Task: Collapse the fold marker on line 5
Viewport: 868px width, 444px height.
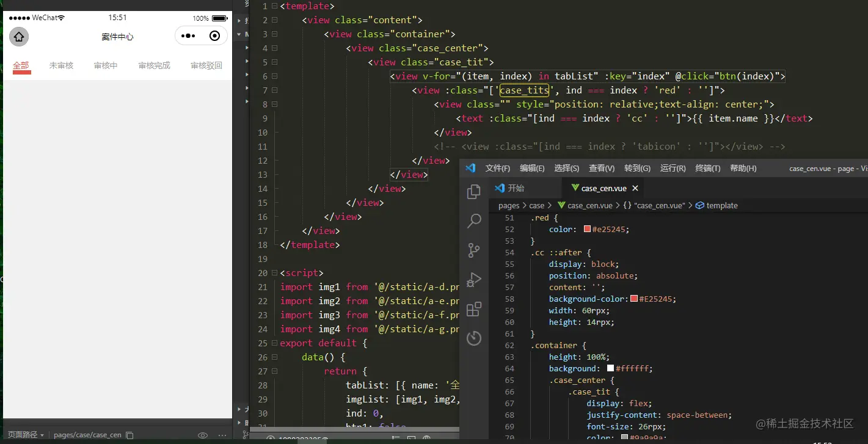Action: click(275, 62)
